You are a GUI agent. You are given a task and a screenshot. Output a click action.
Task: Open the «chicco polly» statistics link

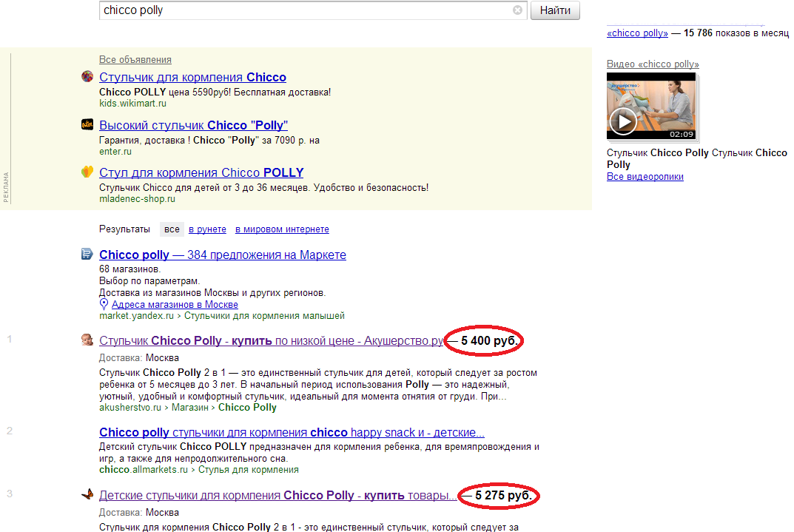click(637, 33)
